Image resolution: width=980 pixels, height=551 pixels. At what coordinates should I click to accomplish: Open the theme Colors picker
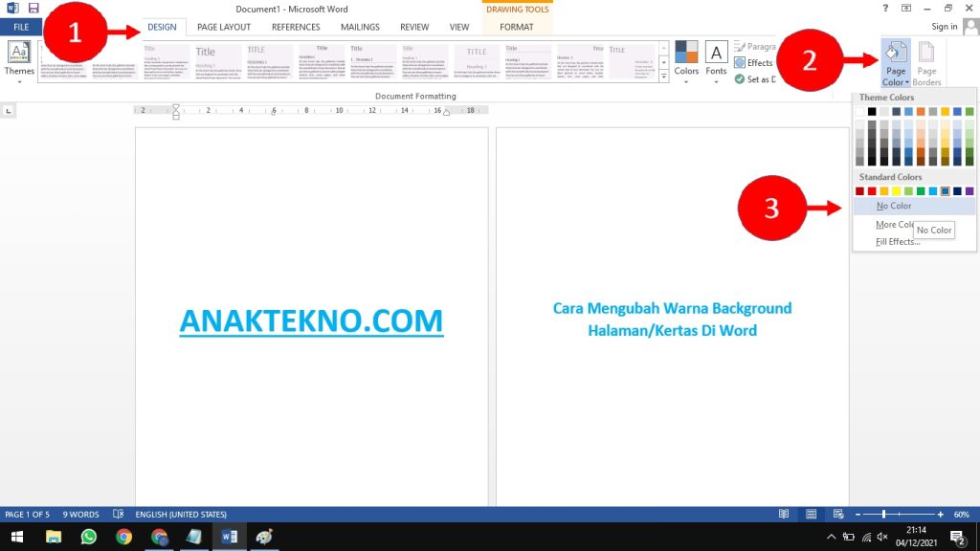coord(685,62)
